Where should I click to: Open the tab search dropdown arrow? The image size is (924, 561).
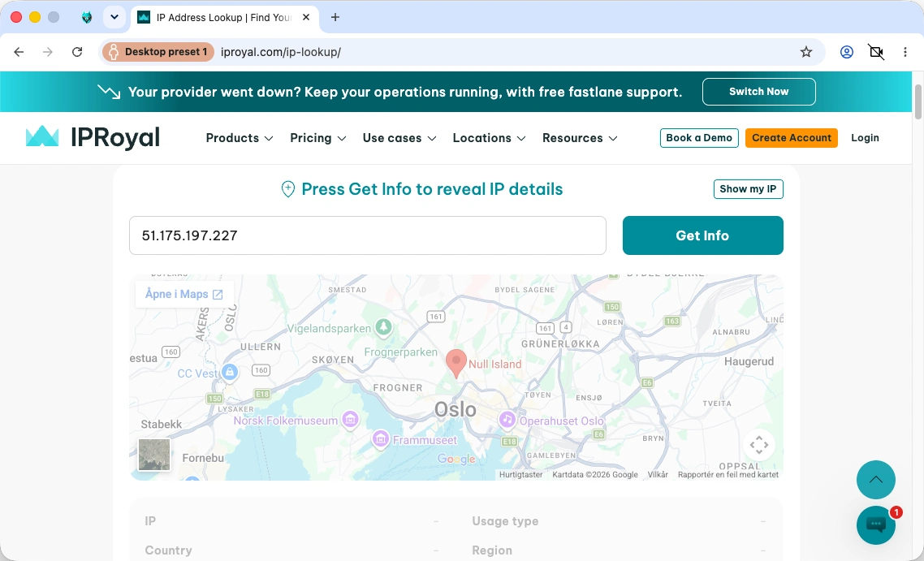114,17
